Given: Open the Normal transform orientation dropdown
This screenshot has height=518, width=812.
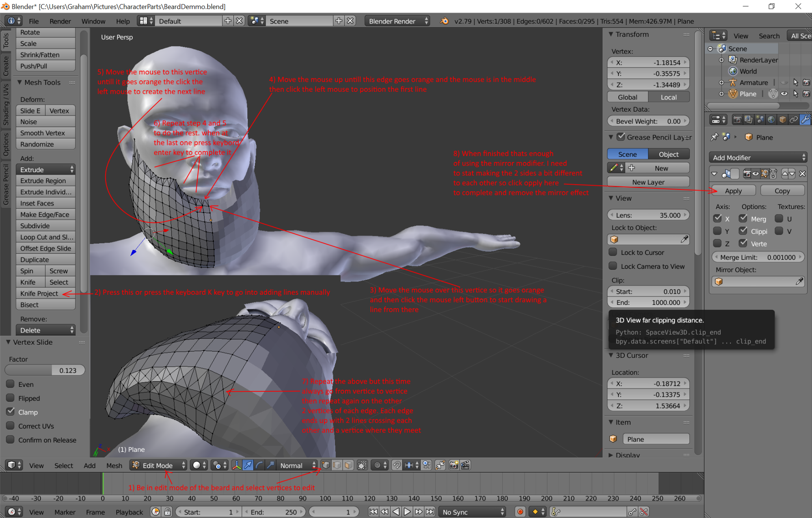Looking at the screenshot, I should (x=296, y=465).
